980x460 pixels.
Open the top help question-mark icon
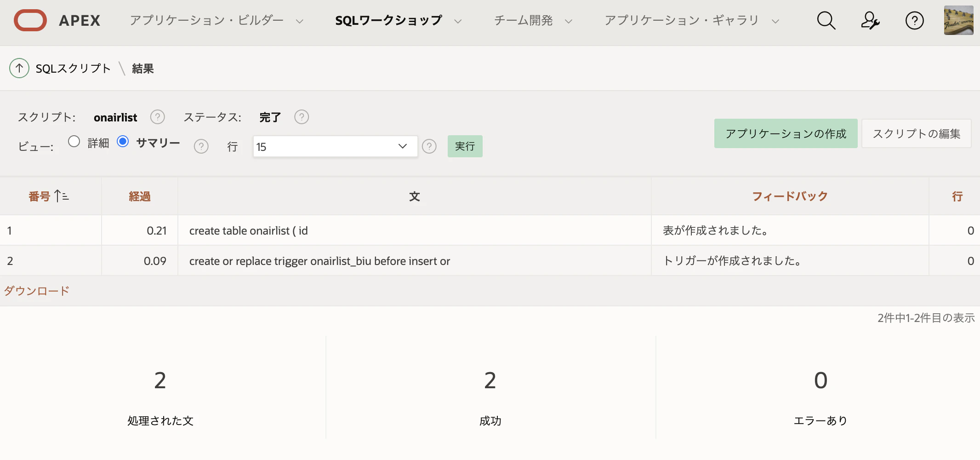click(x=914, y=21)
